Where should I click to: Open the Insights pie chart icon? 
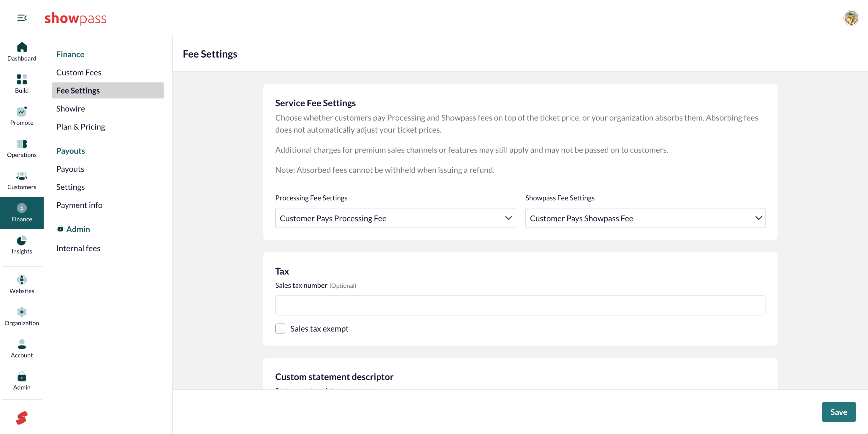click(x=22, y=240)
